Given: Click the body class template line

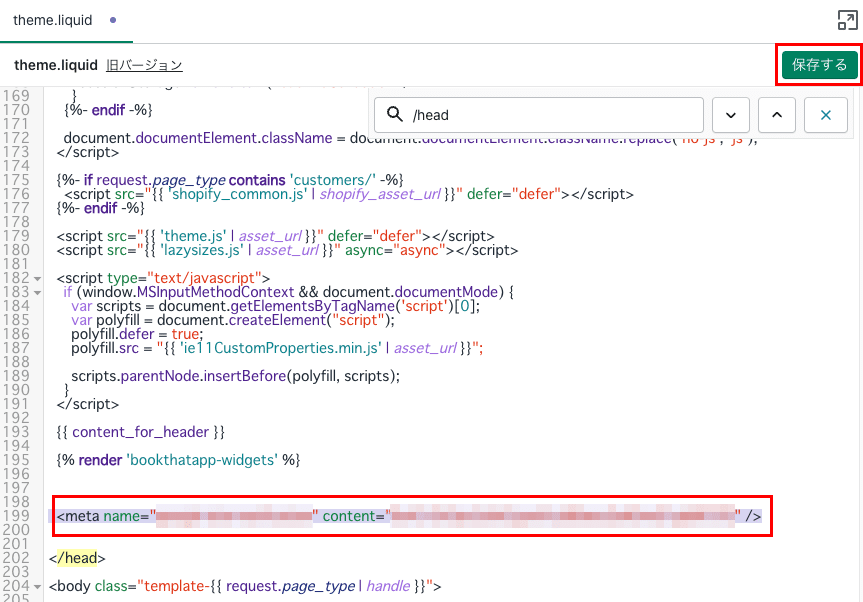Looking at the screenshot, I should click(245, 586).
